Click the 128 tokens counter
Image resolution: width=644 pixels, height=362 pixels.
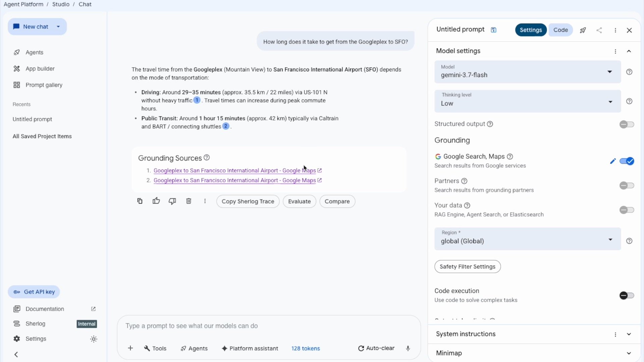pos(306,348)
